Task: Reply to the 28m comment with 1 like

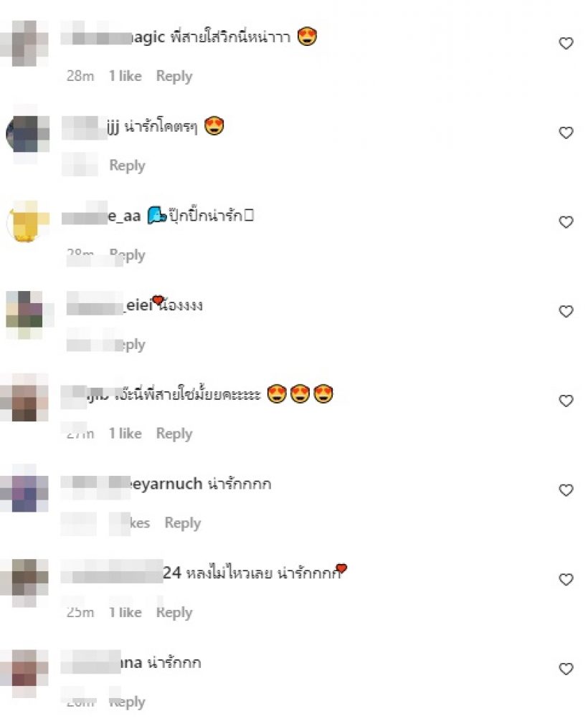Action: click(x=174, y=77)
